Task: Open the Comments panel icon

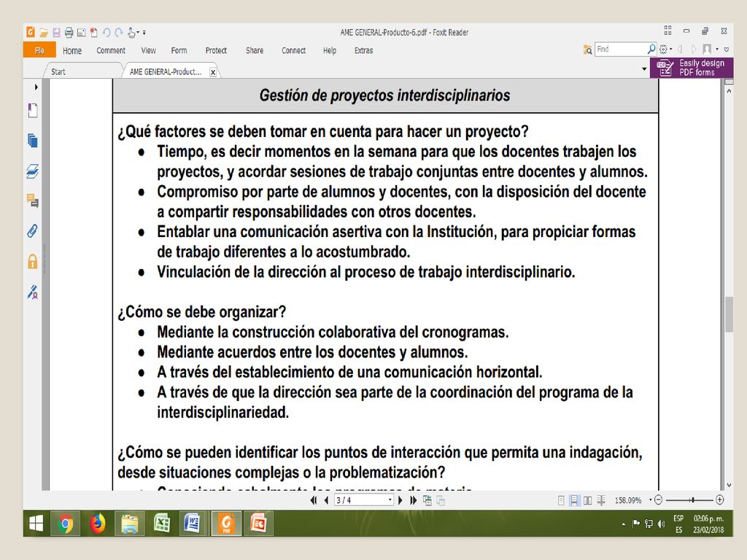Action: 32,201
